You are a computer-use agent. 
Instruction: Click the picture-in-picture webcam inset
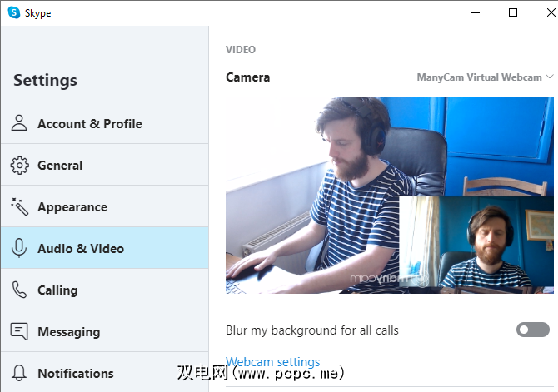click(476, 245)
